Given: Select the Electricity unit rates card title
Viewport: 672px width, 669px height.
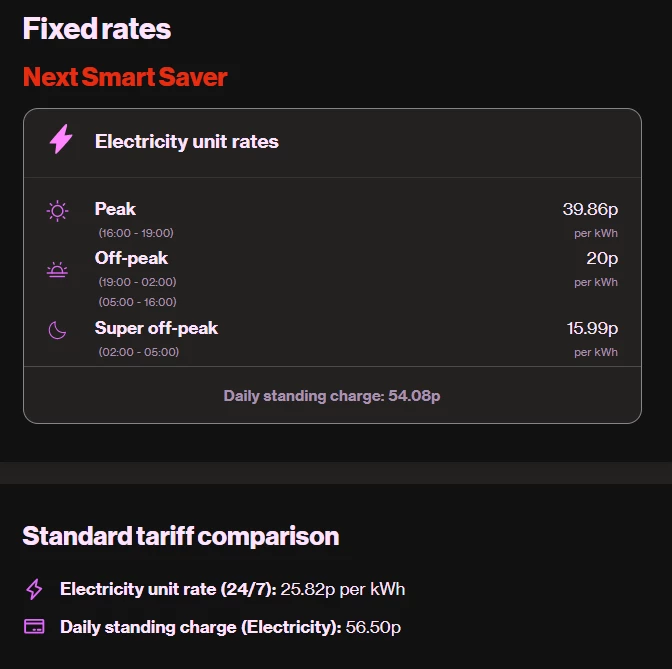Looking at the screenshot, I should click(x=186, y=141).
